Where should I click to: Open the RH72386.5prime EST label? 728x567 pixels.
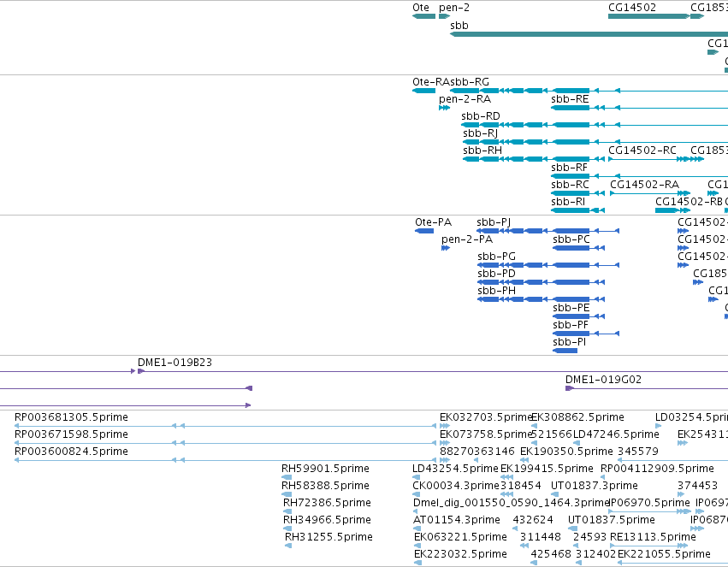point(327,503)
